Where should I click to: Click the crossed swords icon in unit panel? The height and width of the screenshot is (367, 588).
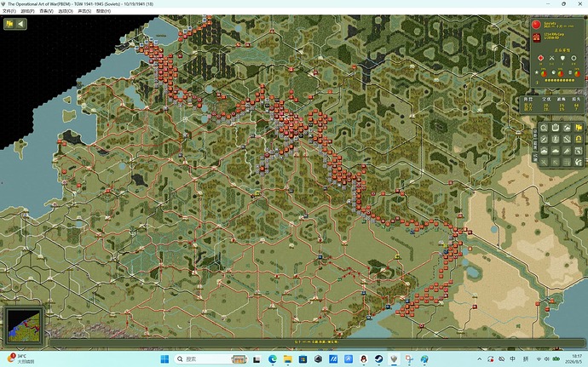coord(551,58)
